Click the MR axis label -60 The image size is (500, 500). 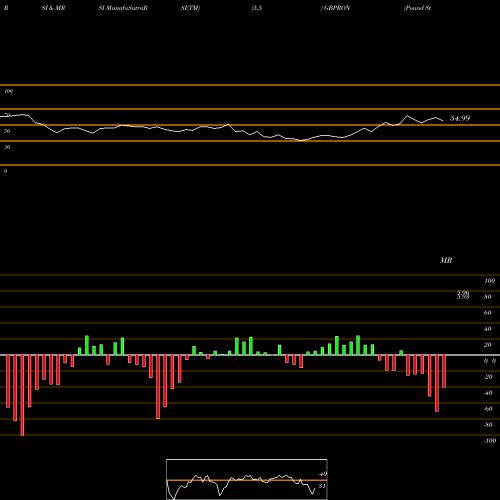coord(488,409)
